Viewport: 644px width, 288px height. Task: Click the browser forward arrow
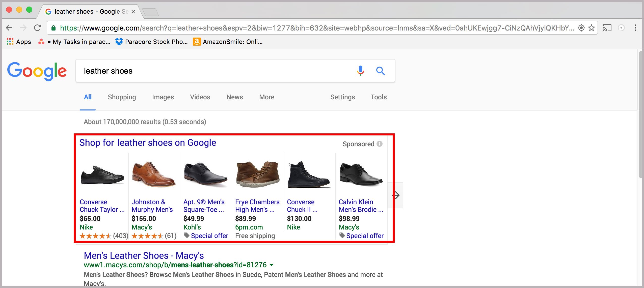(23, 28)
